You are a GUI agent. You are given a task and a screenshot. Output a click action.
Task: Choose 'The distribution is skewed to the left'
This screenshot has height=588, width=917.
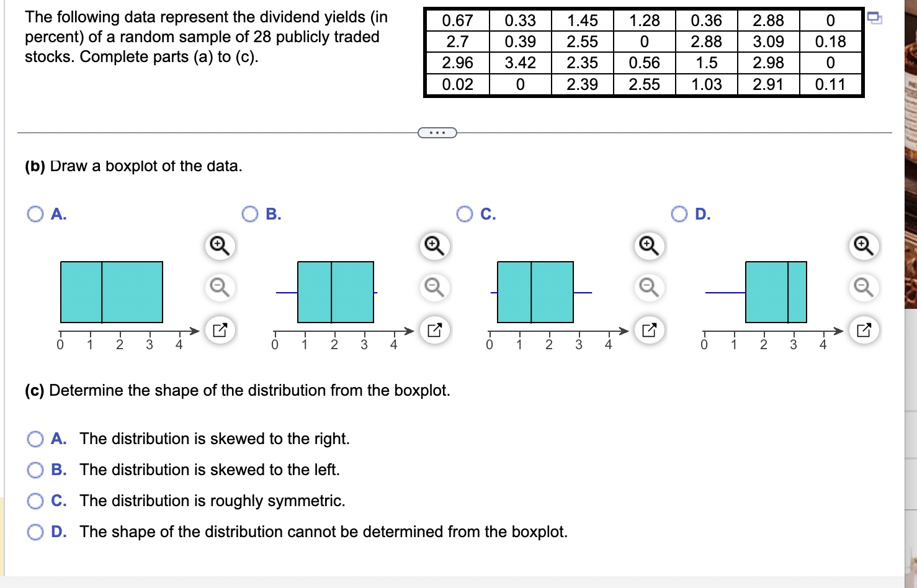(x=35, y=470)
